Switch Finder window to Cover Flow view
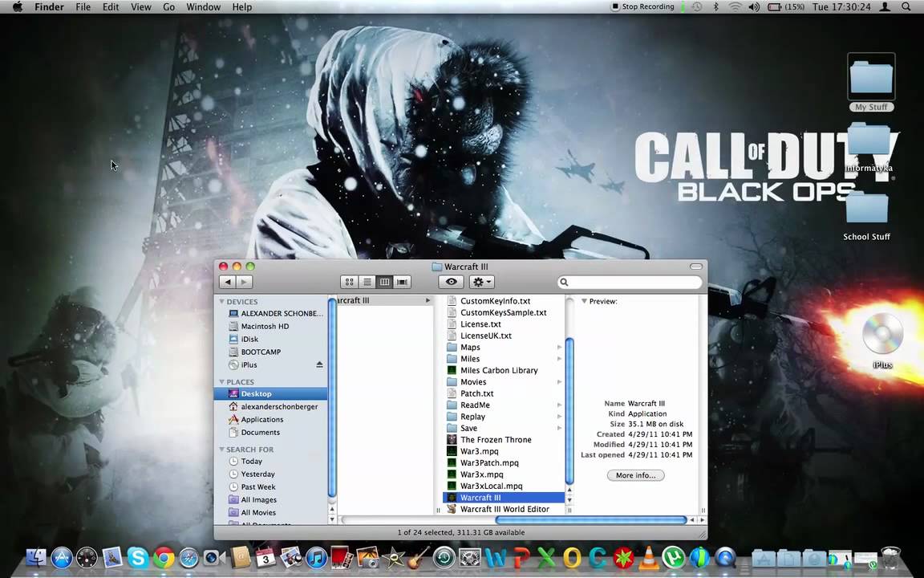 [402, 282]
